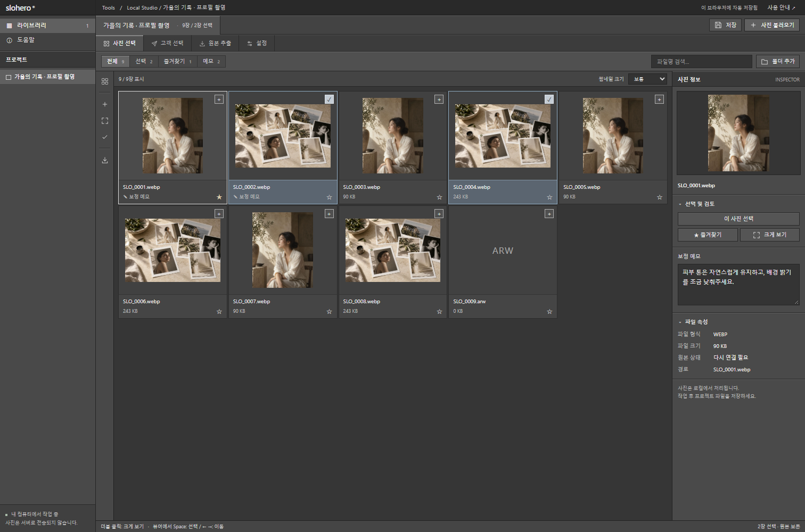Check selection box on SLO_0005.webp

[659, 99]
